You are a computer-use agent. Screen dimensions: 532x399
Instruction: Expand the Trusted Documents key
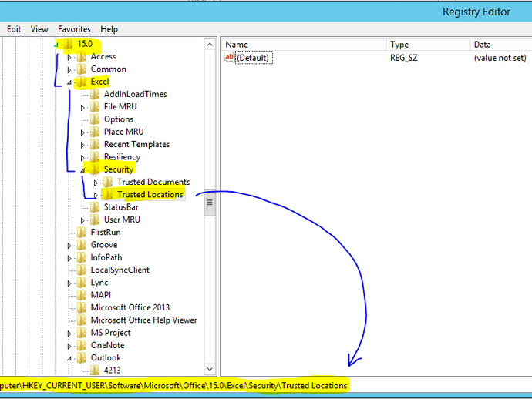click(x=96, y=183)
